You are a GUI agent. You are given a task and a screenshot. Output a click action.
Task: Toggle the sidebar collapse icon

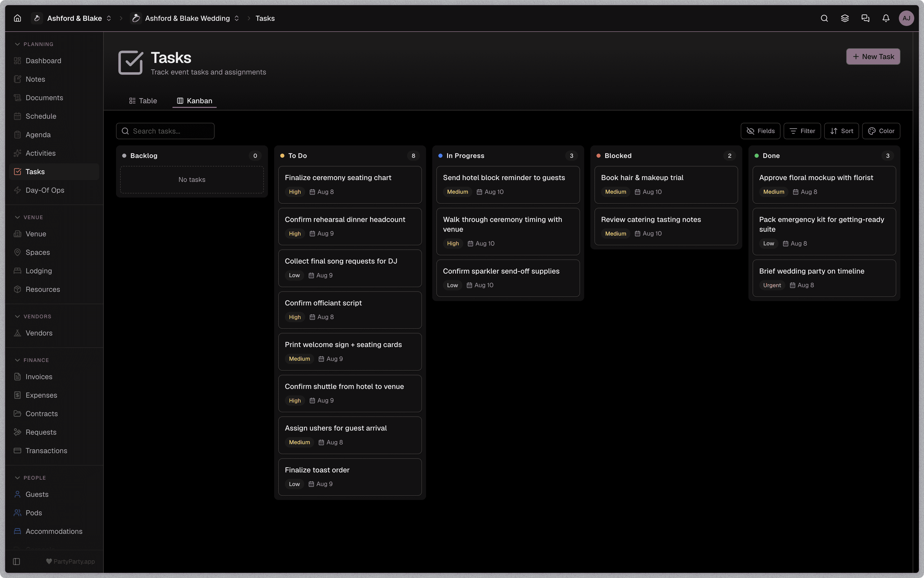[x=16, y=561]
